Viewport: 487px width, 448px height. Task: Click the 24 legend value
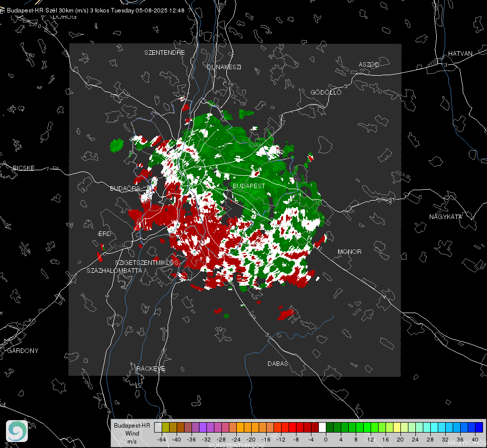tap(415, 440)
